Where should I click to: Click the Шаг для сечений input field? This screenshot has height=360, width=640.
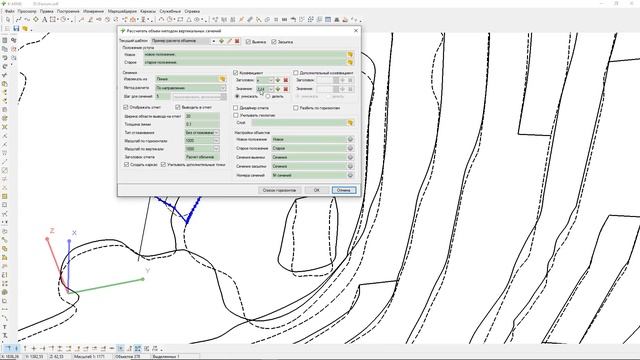(163, 96)
